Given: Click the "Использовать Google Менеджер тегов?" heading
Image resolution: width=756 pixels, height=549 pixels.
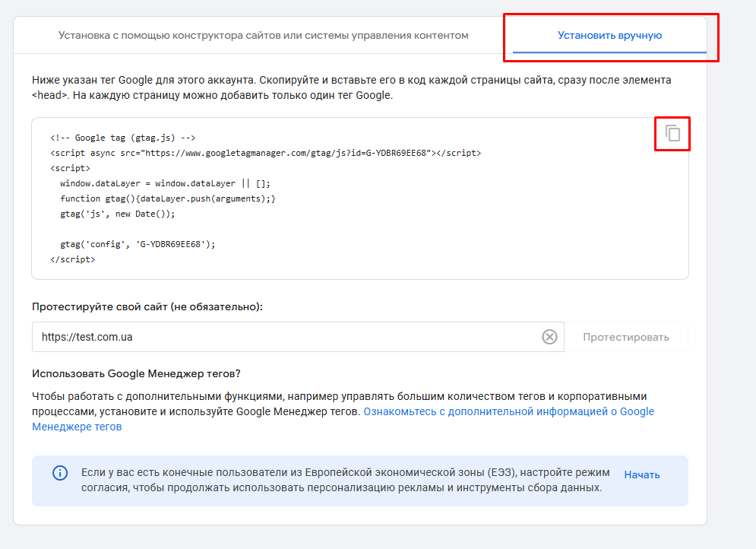Looking at the screenshot, I should (136, 373).
